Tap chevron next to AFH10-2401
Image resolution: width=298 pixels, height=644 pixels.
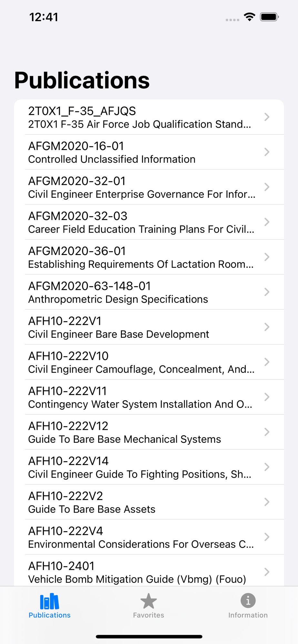[x=267, y=572]
